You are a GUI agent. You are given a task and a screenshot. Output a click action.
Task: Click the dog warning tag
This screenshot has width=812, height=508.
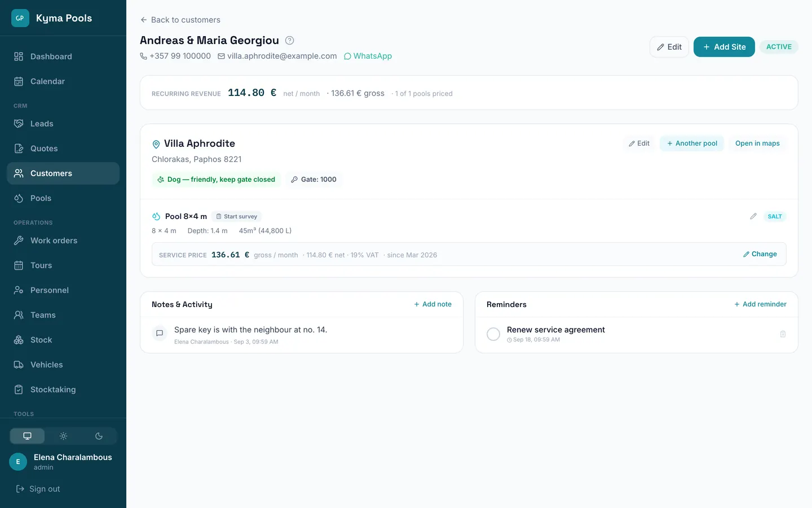coord(216,179)
